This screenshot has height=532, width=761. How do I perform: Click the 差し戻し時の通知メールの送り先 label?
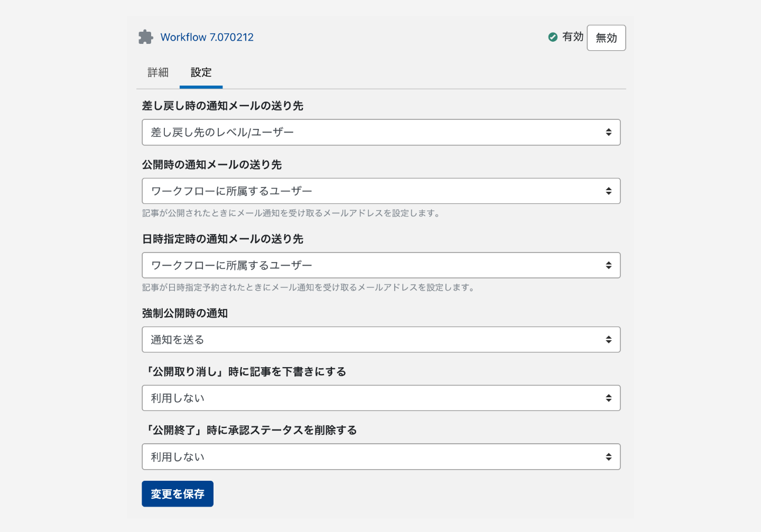coord(222,106)
